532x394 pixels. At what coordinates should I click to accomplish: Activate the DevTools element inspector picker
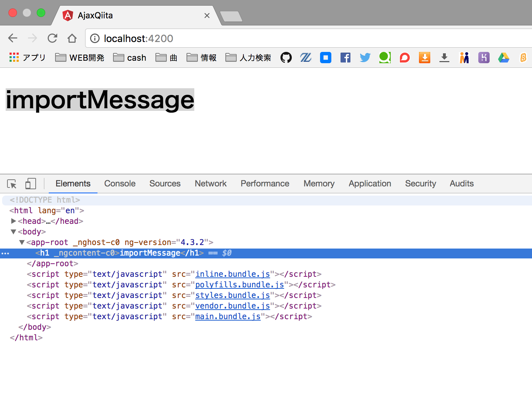12,184
